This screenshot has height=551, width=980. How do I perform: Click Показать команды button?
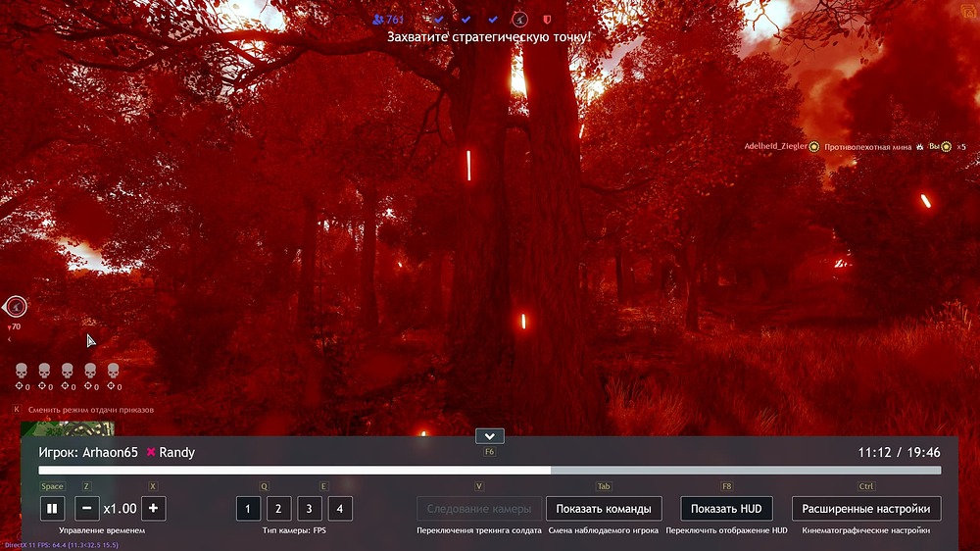tap(603, 509)
